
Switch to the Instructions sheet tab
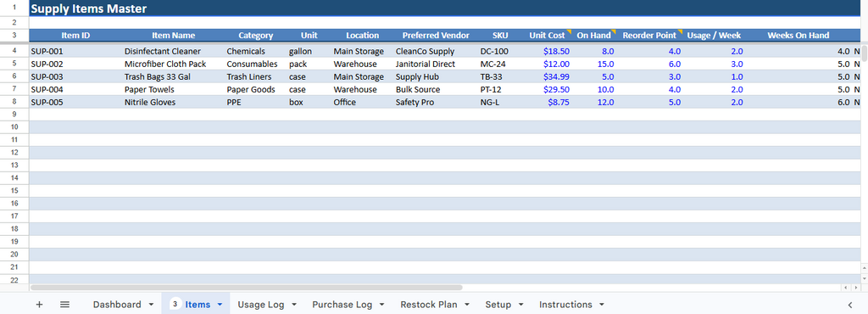(x=565, y=305)
